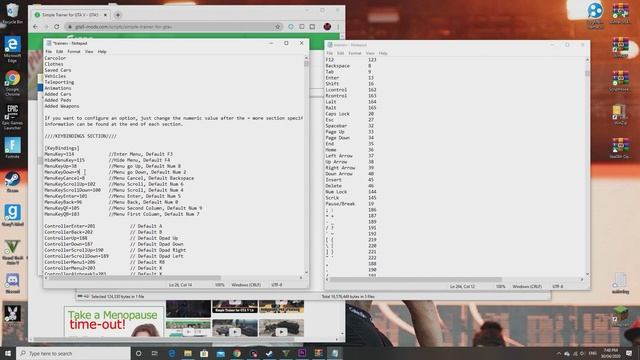This screenshot has width=640, height=360.
Task: Open Format menu in the trainer Notepad window
Action: pyautogui.click(x=74, y=52)
